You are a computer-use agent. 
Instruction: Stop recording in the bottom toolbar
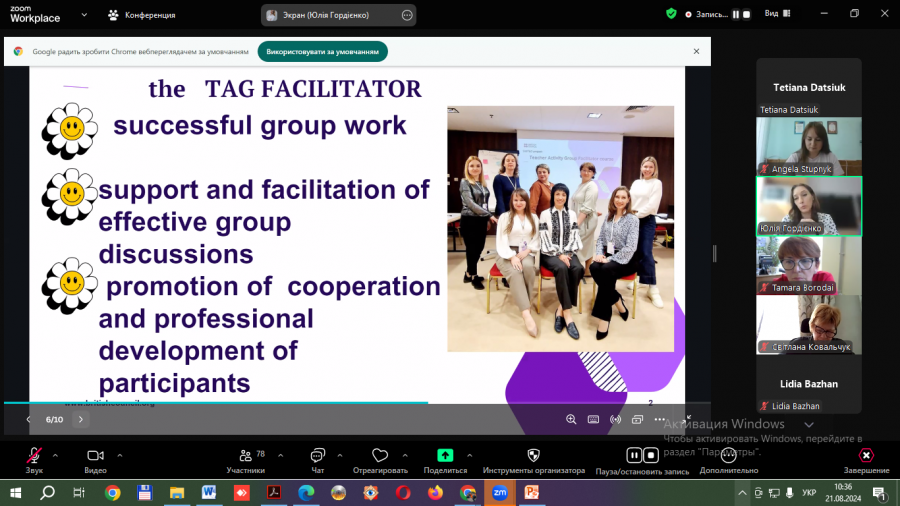(x=651, y=455)
